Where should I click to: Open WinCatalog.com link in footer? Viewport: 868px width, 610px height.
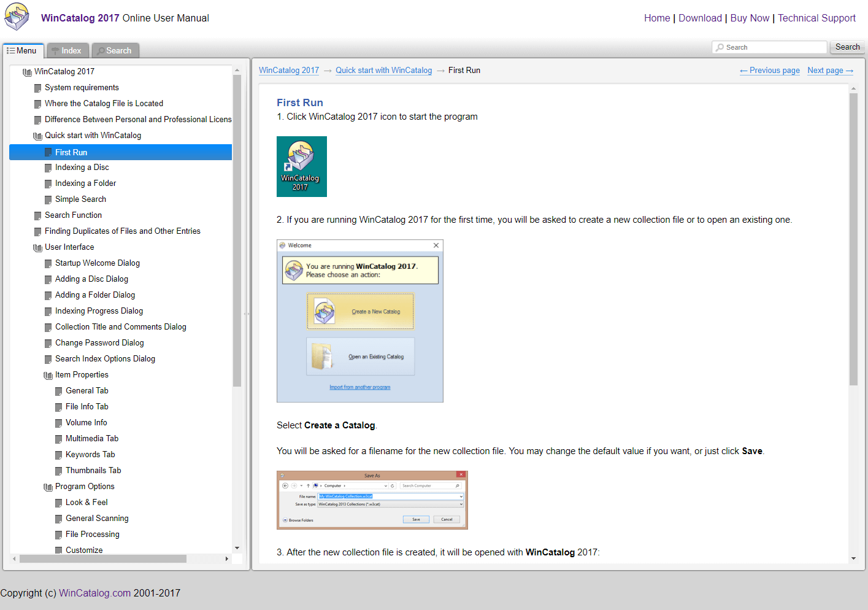click(x=94, y=593)
